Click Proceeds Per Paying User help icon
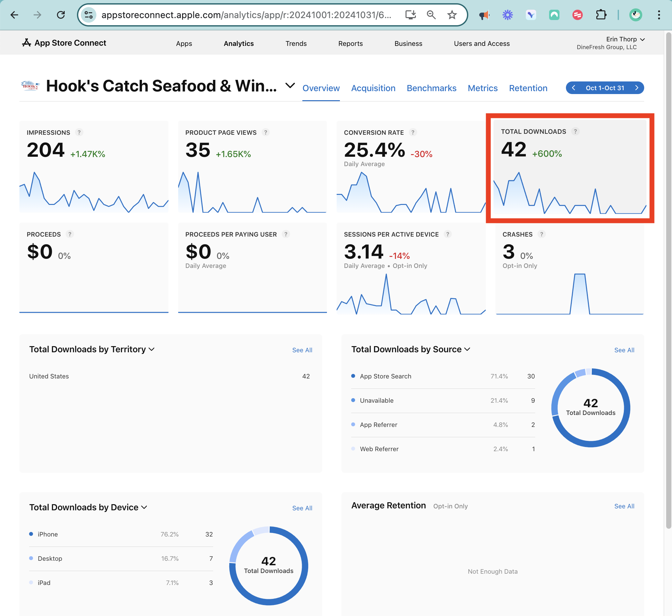672x616 pixels. [286, 234]
